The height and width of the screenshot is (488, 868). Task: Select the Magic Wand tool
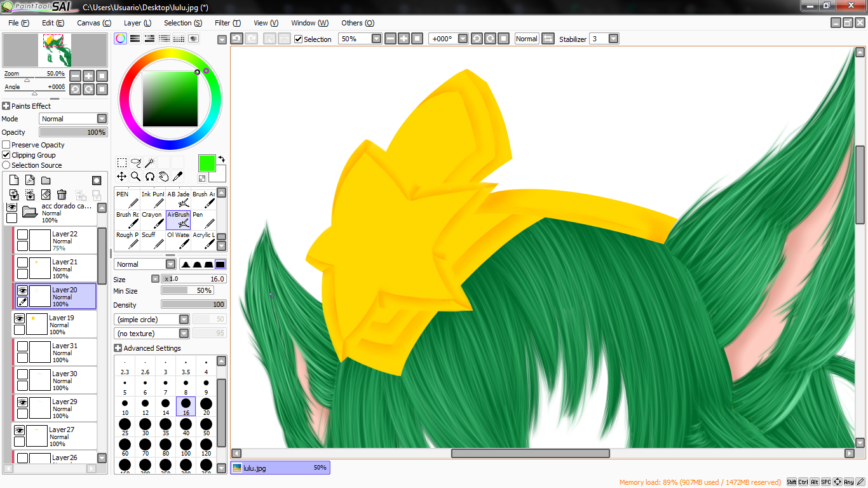pyautogui.click(x=149, y=163)
